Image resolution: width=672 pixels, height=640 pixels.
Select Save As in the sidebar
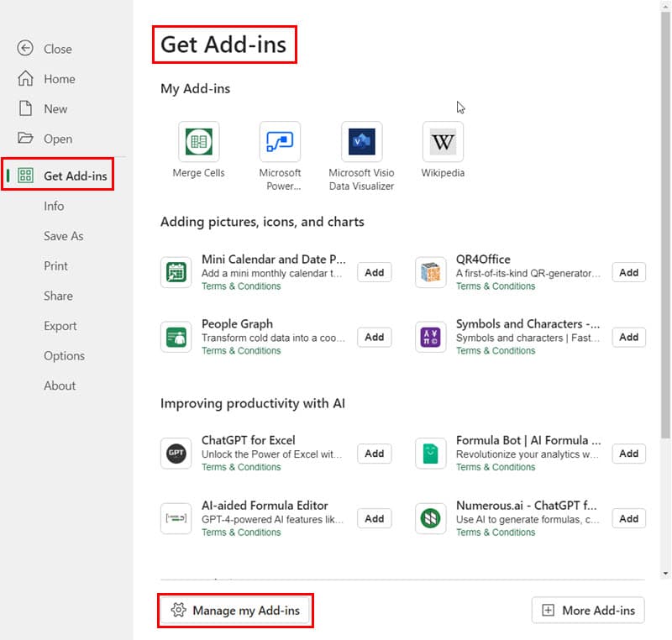(64, 236)
